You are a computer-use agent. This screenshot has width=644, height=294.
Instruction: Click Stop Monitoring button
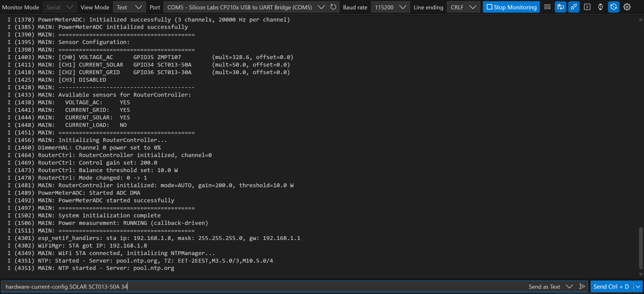(x=511, y=7)
